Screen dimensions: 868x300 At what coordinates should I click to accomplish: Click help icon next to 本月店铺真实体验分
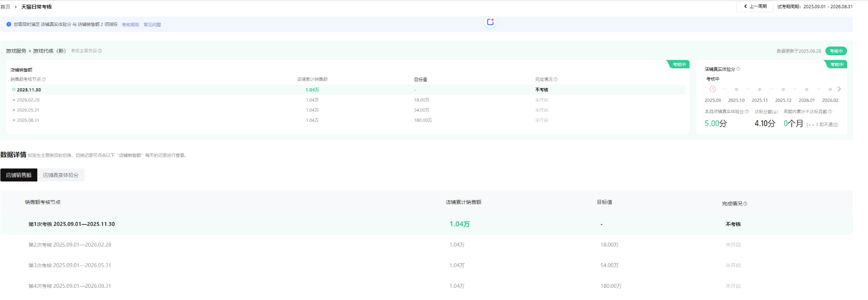pyautogui.click(x=747, y=111)
